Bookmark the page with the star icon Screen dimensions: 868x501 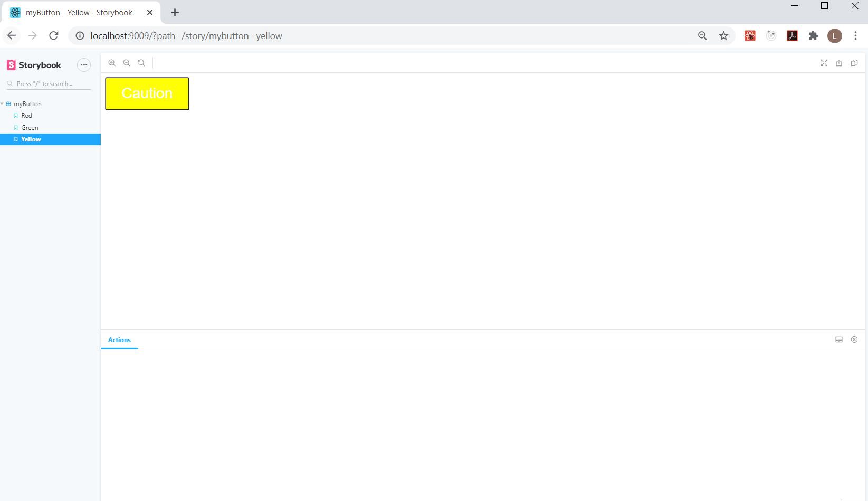(x=723, y=35)
